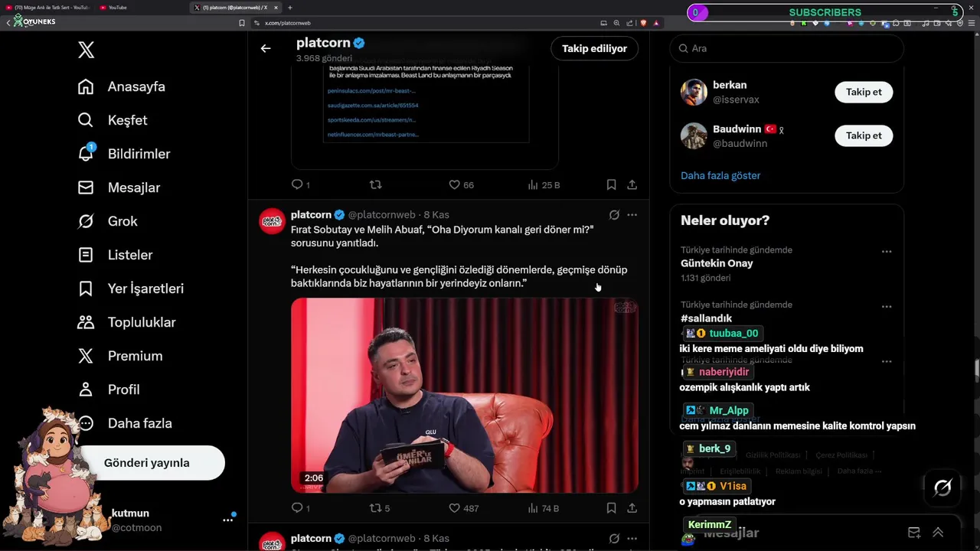This screenshot has height=551, width=980.
Task: Focus the Ara search field
Action: 787,48
